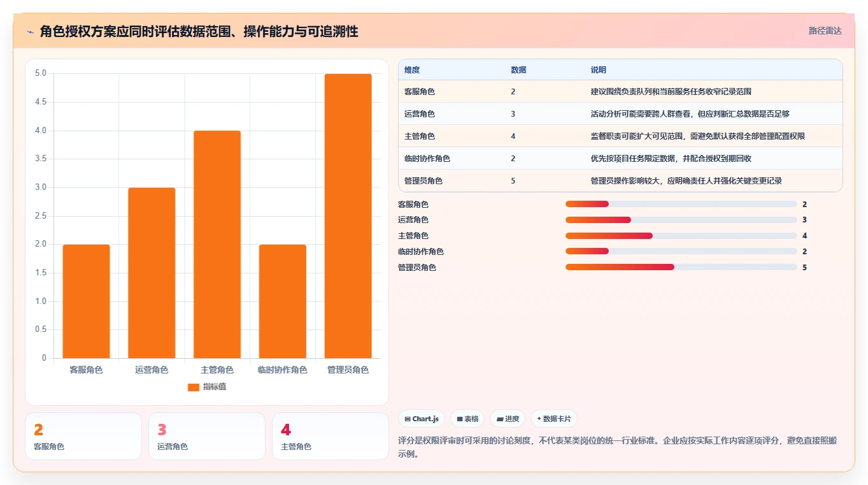The height and width of the screenshot is (485, 868).
Task: Click the 临时协作角色 progress bar
Action: tap(681, 252)
